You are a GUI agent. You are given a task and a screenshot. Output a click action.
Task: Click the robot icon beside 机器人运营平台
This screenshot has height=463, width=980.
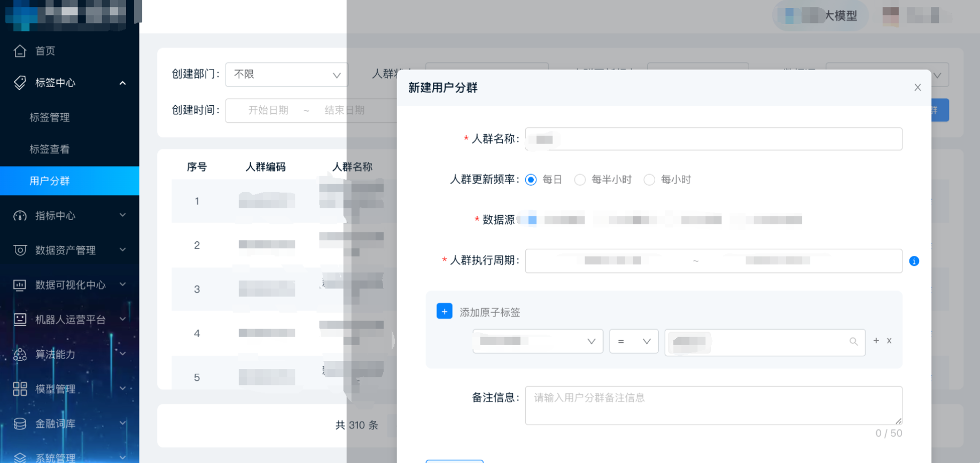(20, 319)
